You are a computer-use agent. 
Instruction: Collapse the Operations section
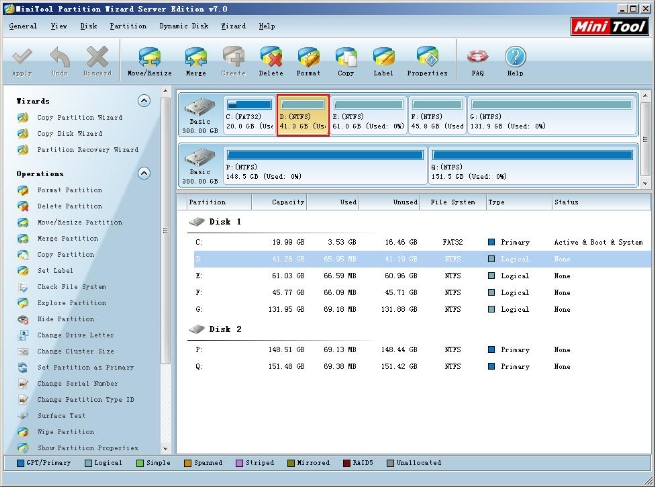click(144, 173)
